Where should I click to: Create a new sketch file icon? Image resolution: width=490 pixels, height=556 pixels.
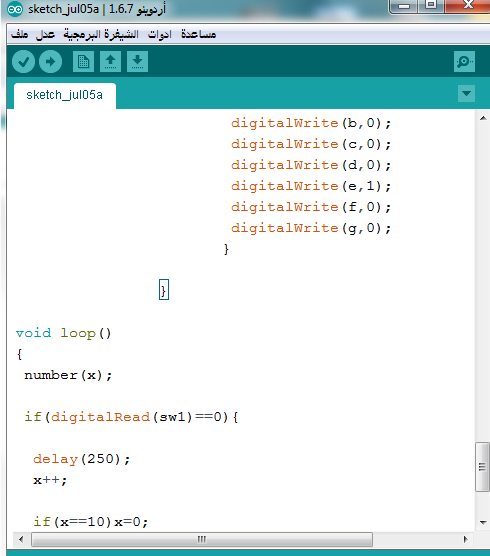point(83,62)
